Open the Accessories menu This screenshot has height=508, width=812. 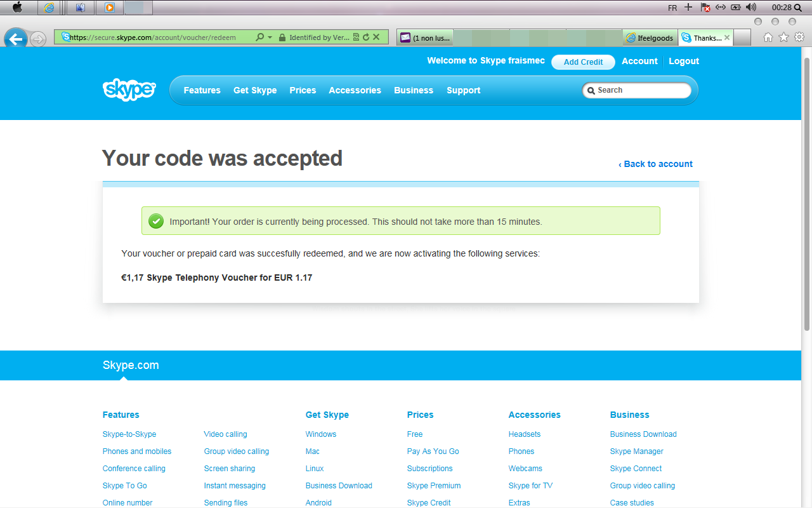pyautogui.click(x=355, y=90)
